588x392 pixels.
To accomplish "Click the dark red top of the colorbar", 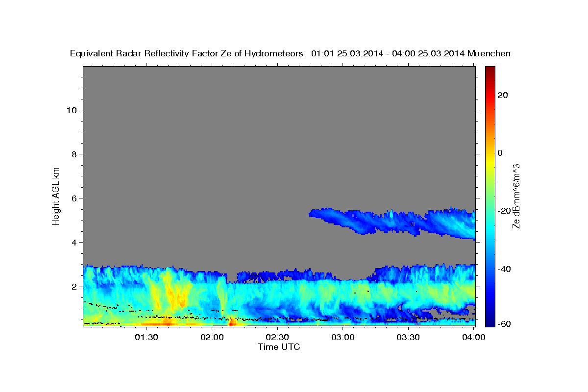I will point(490,70).
